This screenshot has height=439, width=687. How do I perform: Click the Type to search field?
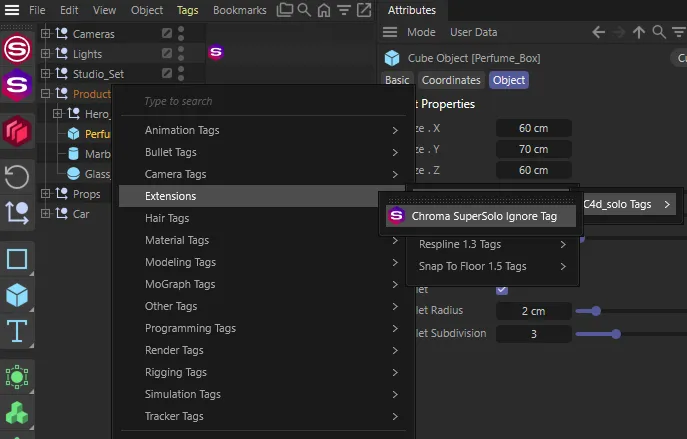click(263, 101)
